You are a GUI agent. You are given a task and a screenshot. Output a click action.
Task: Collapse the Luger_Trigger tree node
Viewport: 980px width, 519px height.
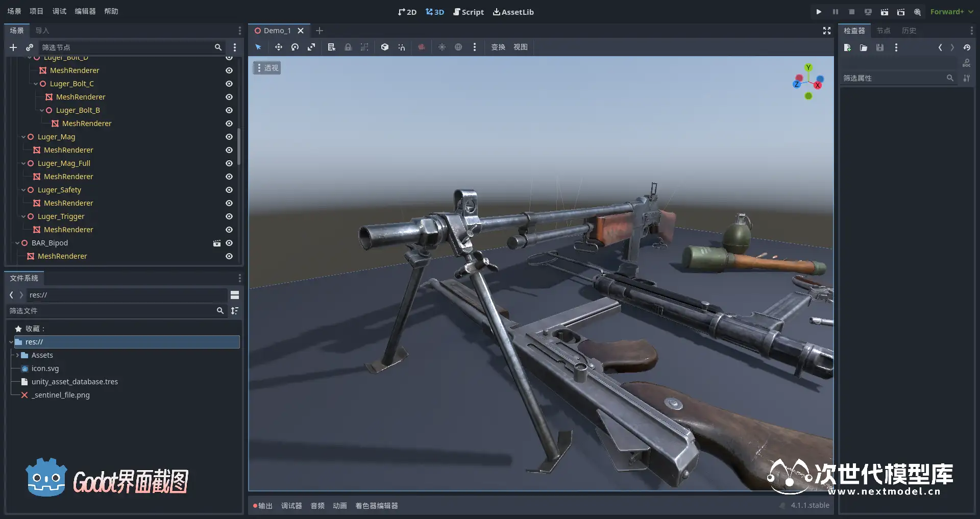(23, 216)
